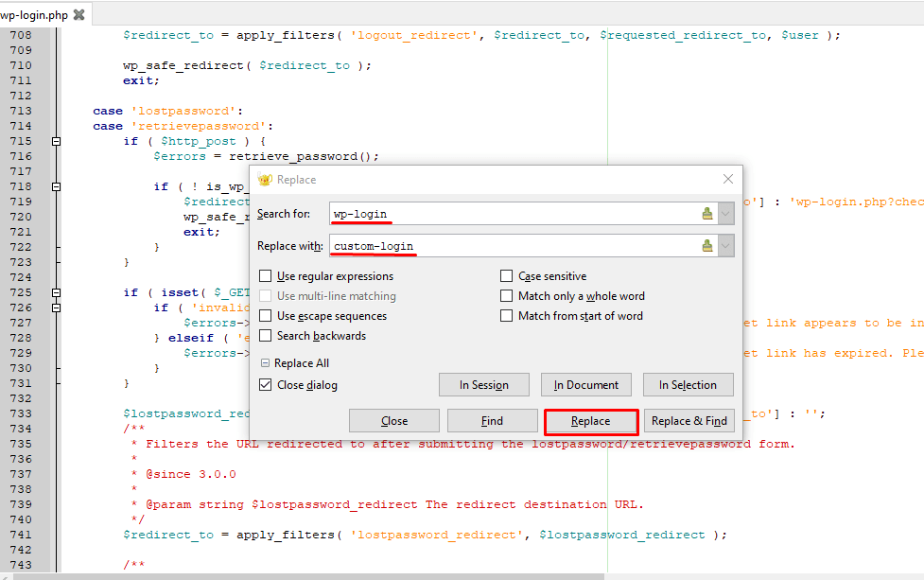
Task: Open the 'Search for' history dropdown
Action: pos(726,214)
